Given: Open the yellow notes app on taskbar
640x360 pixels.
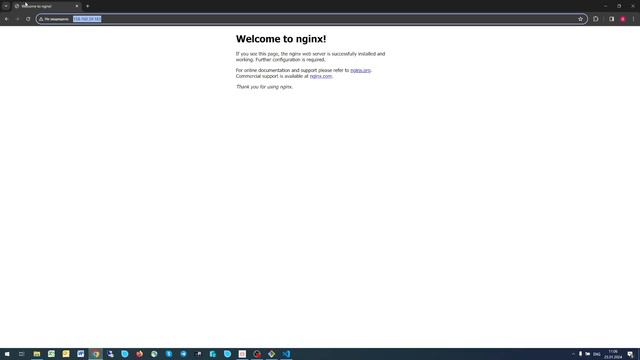Looking at the screenshot, I should point(66,354).
